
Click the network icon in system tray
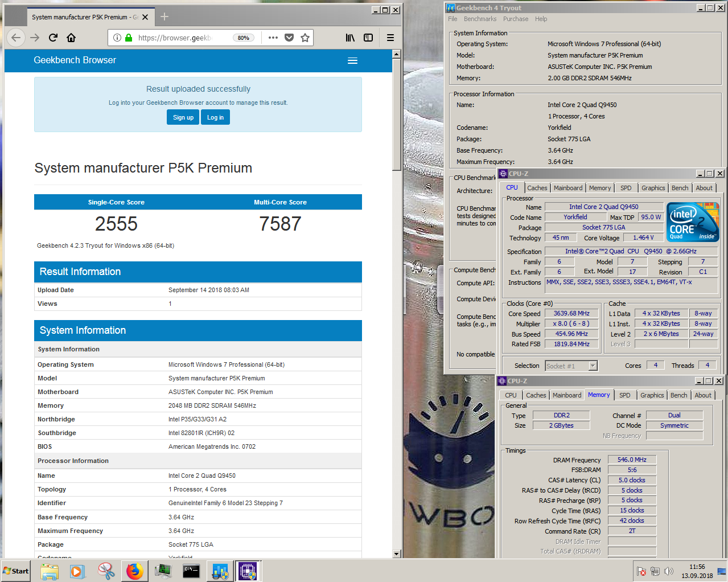click(655, 571)
